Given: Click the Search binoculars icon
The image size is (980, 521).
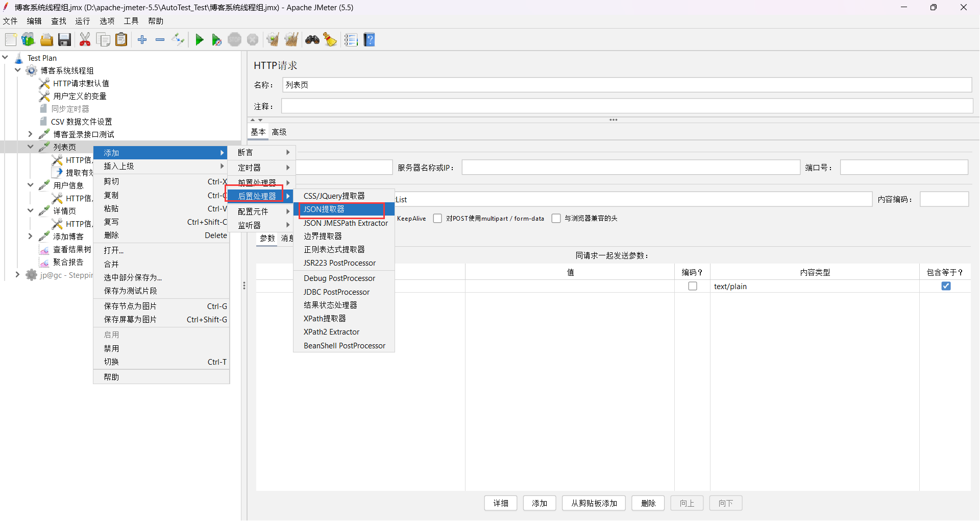Looking at the screenshot, I should [x=312, y=40].
